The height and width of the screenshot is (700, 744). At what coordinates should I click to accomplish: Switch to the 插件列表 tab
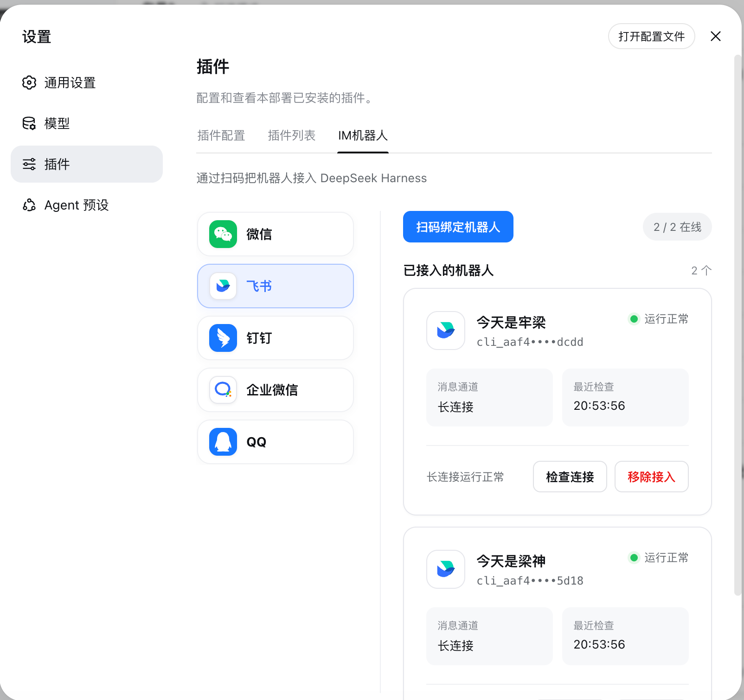click(292, 135)
